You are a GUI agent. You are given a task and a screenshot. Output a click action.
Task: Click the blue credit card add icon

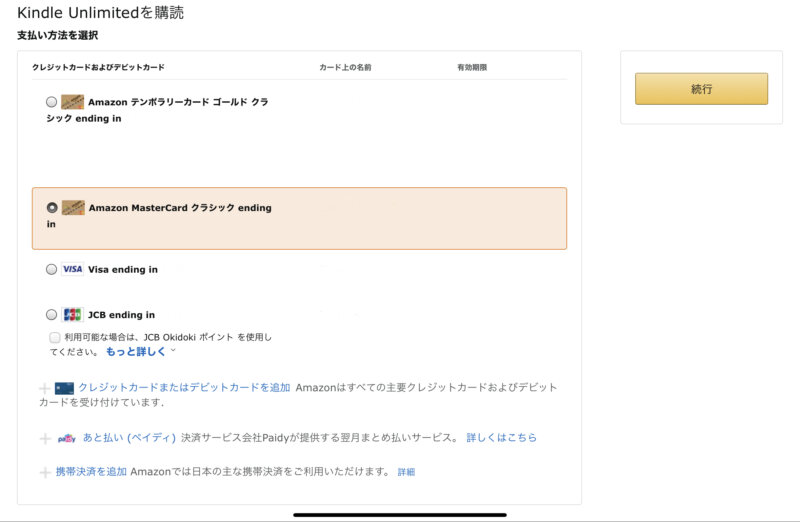(64, 388)
